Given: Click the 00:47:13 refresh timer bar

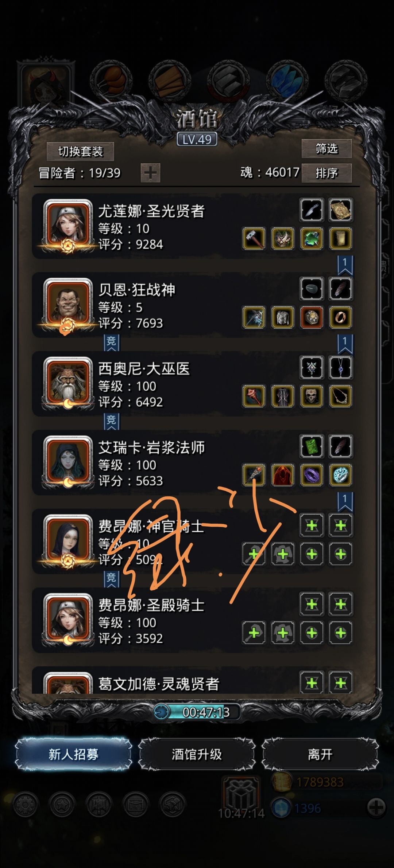Looking at the screenshot, I should coord(197,712).
